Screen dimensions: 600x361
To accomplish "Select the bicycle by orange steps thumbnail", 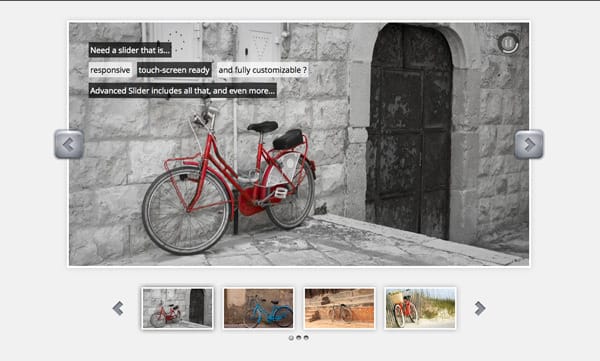I will 339,308.
